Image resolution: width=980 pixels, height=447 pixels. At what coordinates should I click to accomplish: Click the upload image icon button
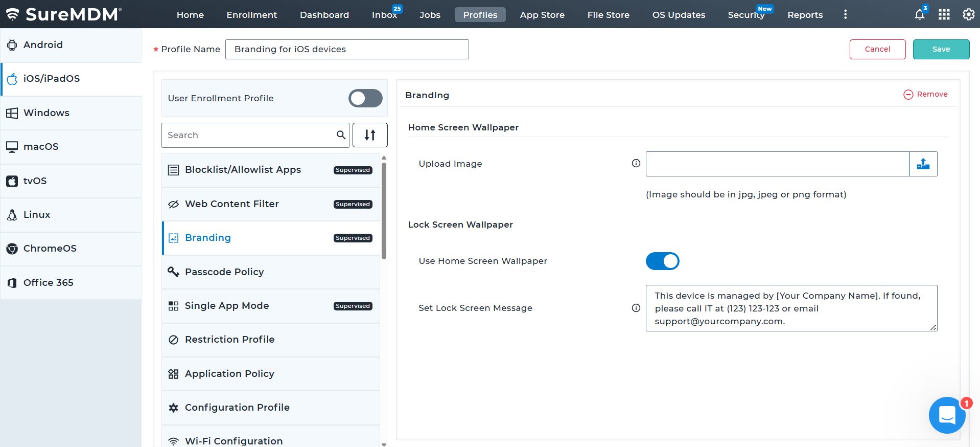click(x=923, y=164)
